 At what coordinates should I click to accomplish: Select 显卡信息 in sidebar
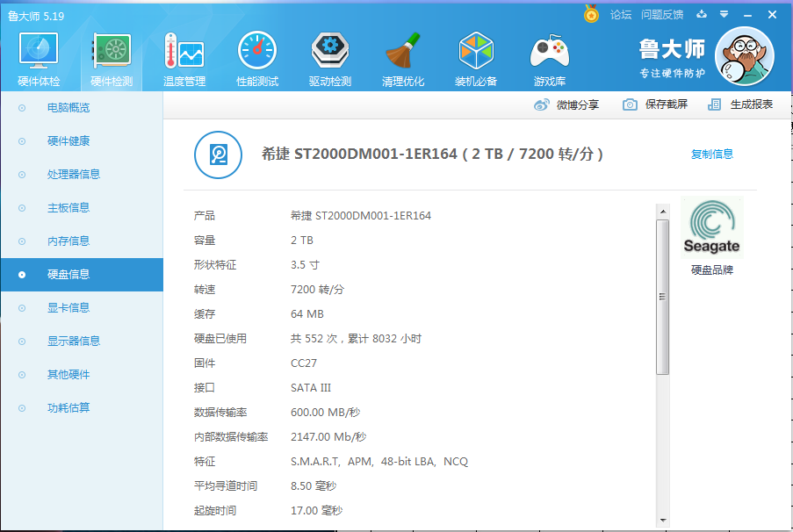point(82,308)
